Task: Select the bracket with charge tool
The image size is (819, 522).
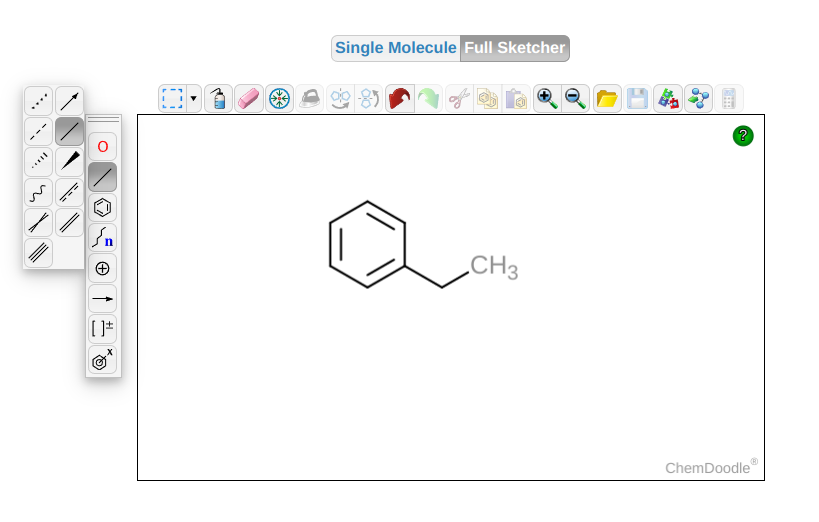Action: [x=102, y=329]
